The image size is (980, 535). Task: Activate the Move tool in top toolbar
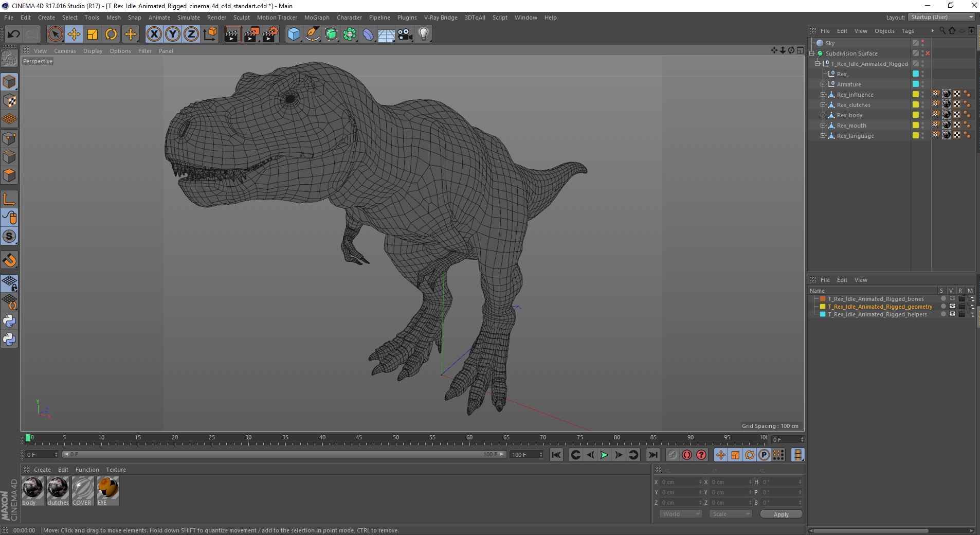pos(74,34)
